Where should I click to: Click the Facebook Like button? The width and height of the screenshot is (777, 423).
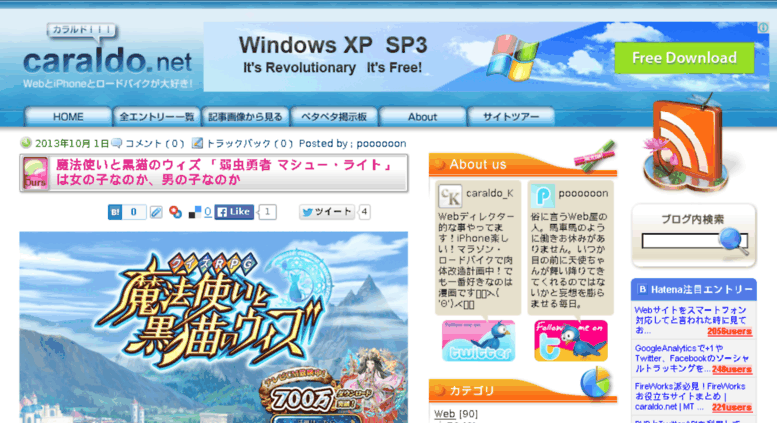(x=234, y=212)
